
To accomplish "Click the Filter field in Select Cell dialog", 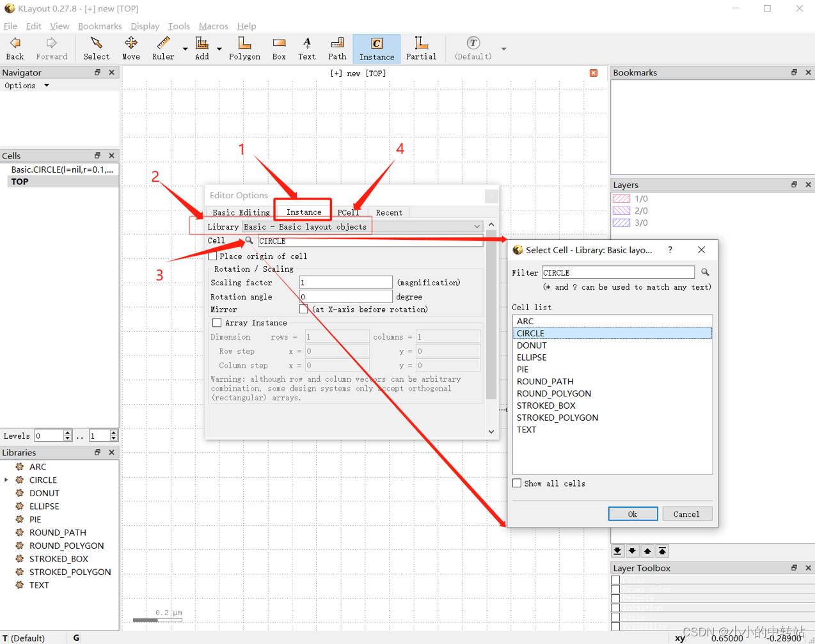I will (x=618, y=272).
